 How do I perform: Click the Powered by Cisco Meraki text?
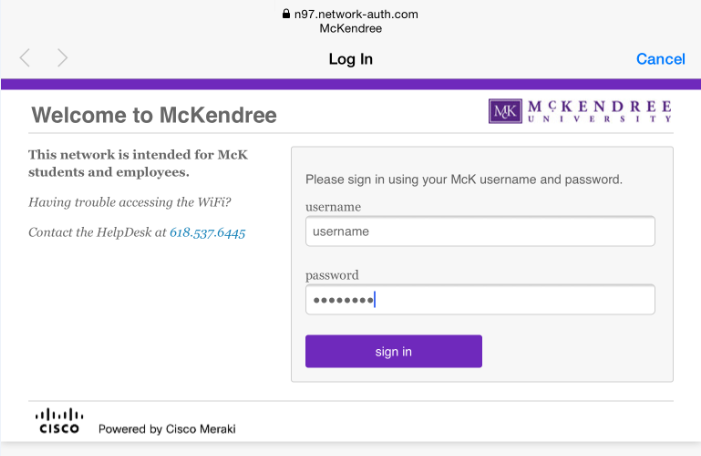pyautogui.click(x=167, y=429)
